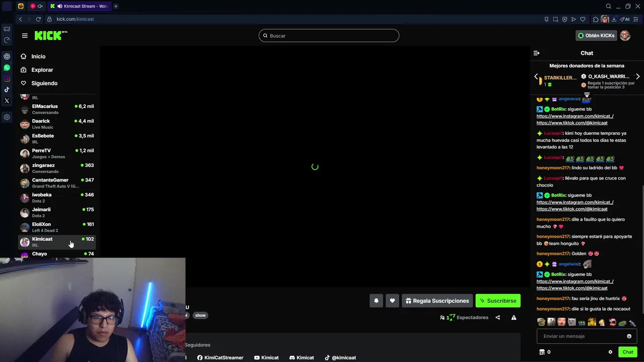Viewport: 644px width, 362px height.
Task: Open Kimicat YouTube link
Action: click(x=266, y=357)
